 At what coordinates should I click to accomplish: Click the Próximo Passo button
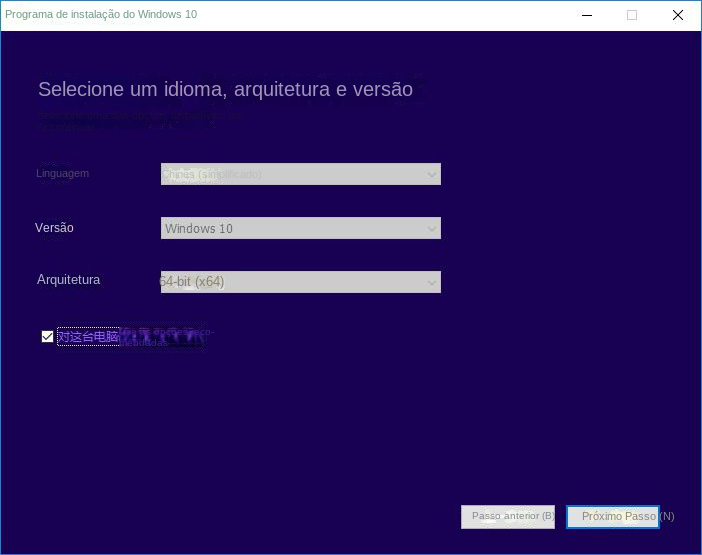pos(612,517)
